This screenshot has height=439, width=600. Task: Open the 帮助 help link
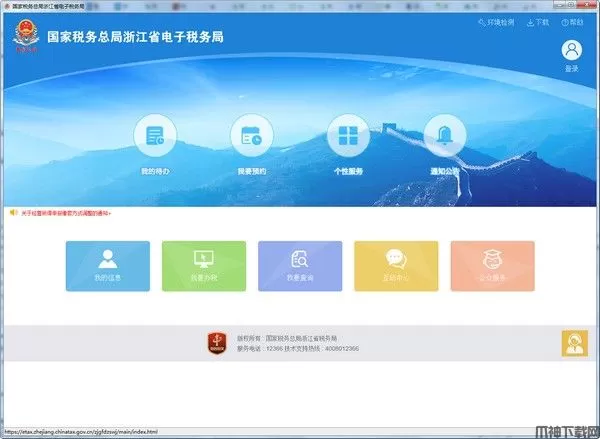pos(572,23)
